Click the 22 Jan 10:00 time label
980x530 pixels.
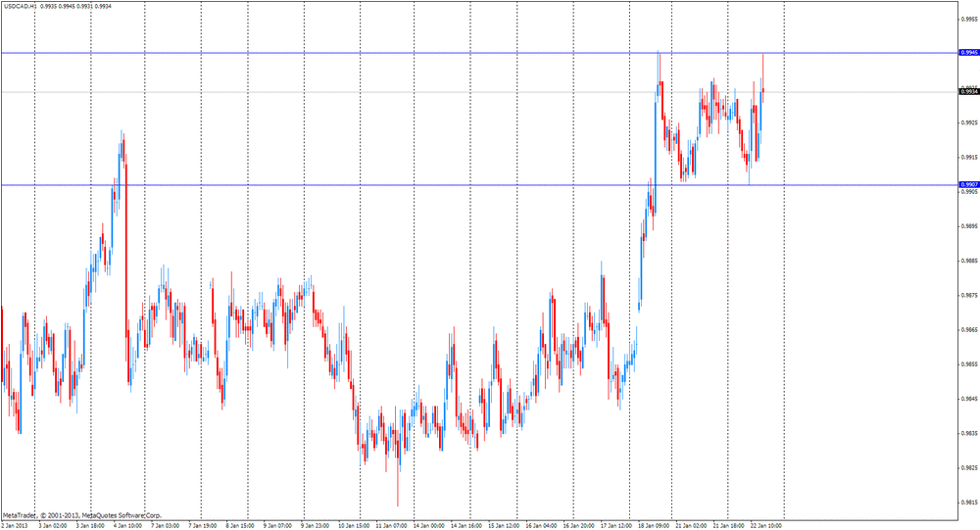point(766,526)
